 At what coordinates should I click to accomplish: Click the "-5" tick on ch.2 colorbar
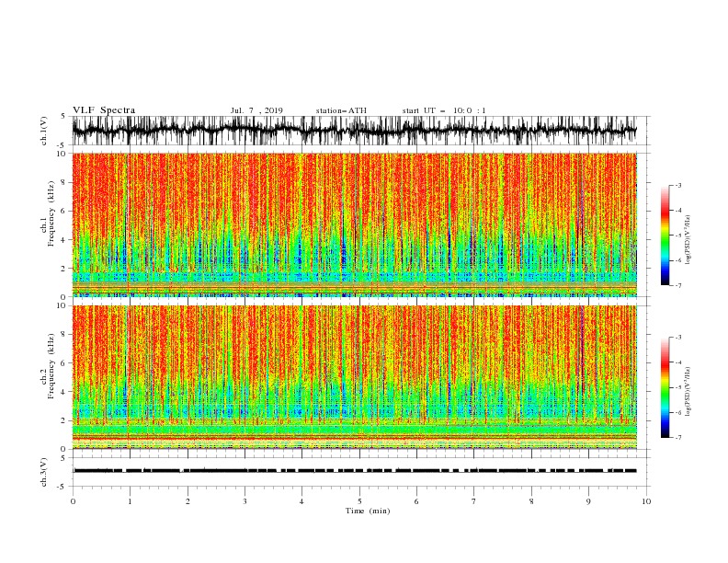677,387
